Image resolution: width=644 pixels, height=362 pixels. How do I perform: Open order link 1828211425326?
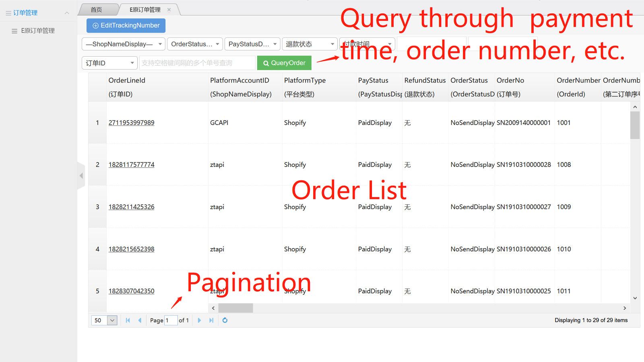(x=131, y=207)
